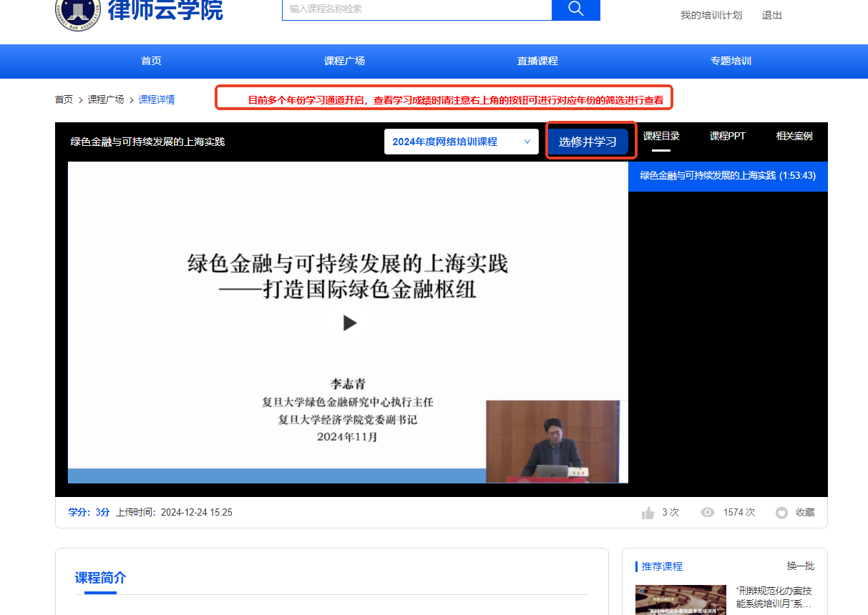Select the 1:53:43 course chapter in the catalog

click(727, 176)
